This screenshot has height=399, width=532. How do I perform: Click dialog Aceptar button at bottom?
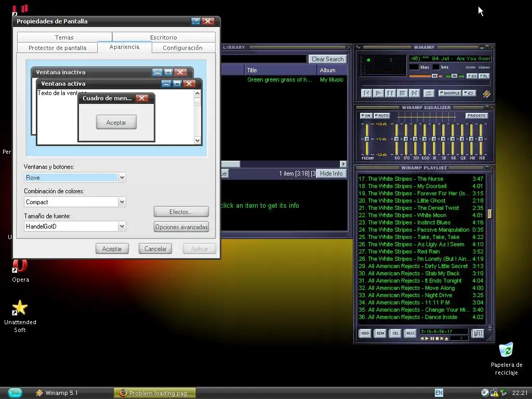112,249
